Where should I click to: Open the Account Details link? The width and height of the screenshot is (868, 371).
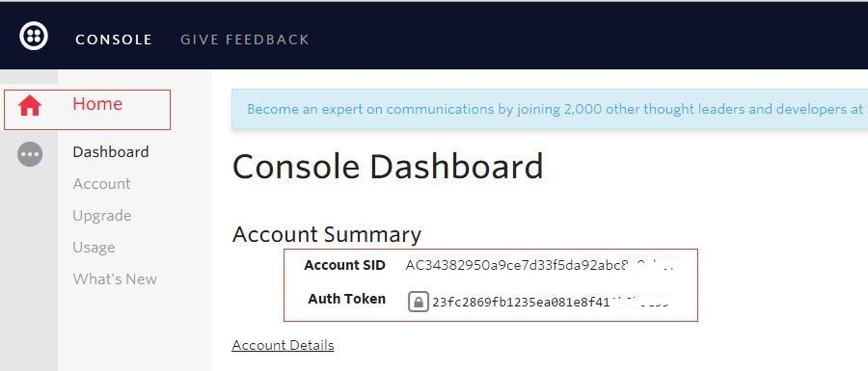point(283,345)
